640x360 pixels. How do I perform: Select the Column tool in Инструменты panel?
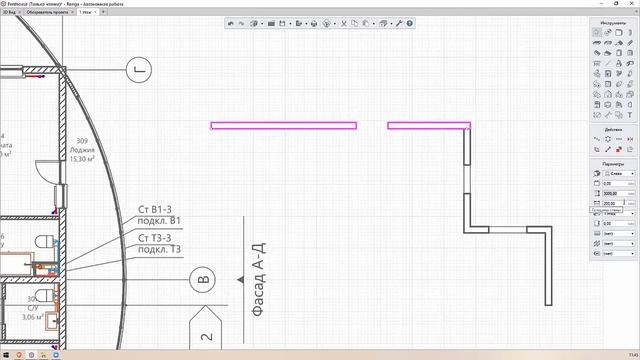coord(630,32)
